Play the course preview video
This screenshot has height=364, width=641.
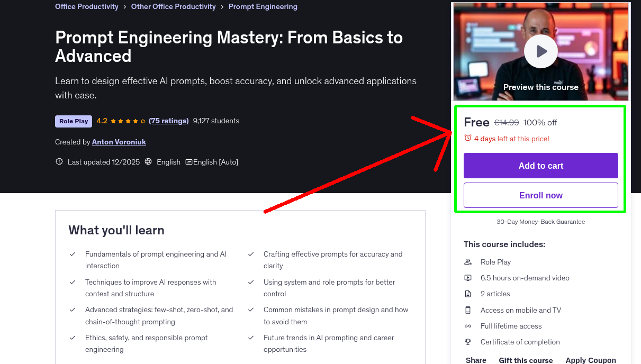[540, 51]
